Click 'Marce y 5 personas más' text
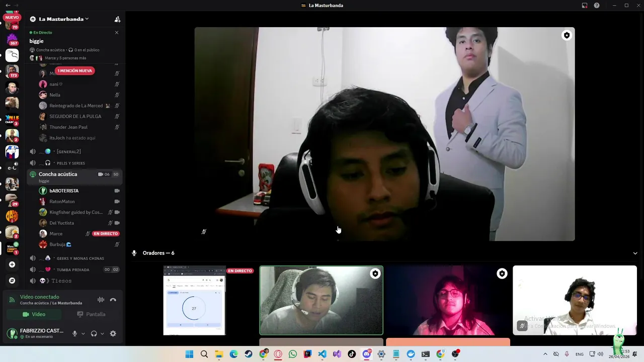 point(65,58)
